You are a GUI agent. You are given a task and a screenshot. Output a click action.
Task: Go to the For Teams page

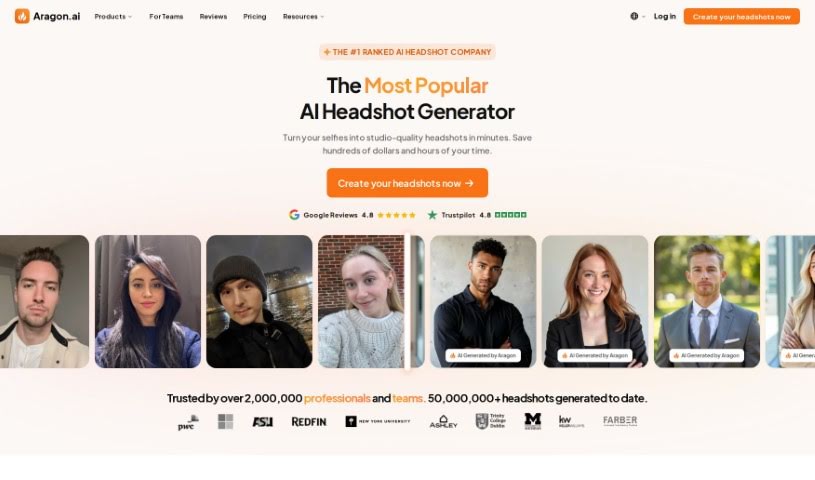pos(166,17)
